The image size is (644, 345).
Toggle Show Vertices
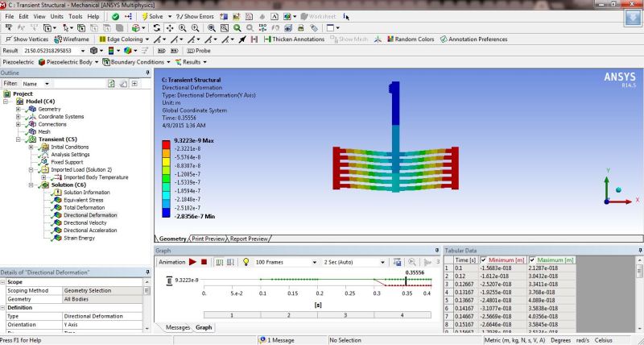27,39
